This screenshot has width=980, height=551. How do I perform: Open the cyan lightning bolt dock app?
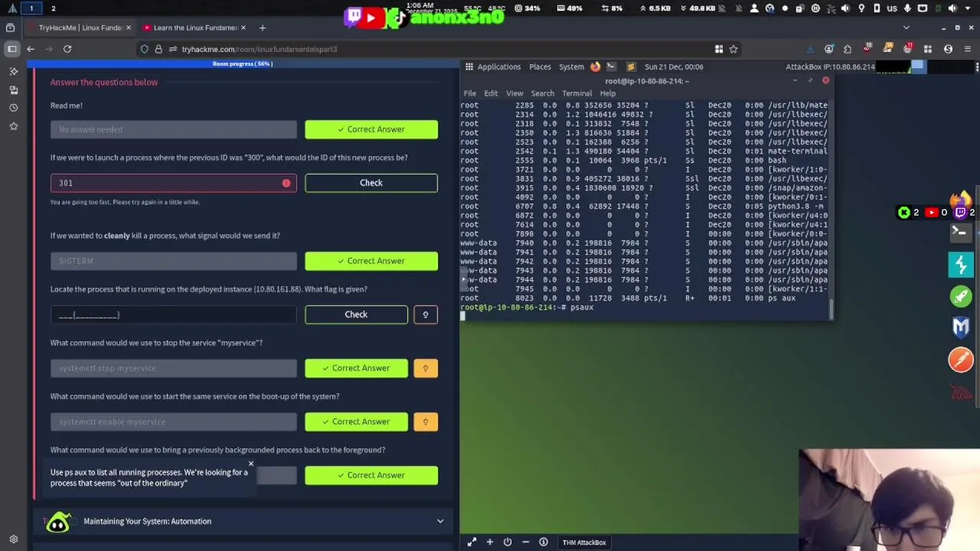[x=960, y=265]
